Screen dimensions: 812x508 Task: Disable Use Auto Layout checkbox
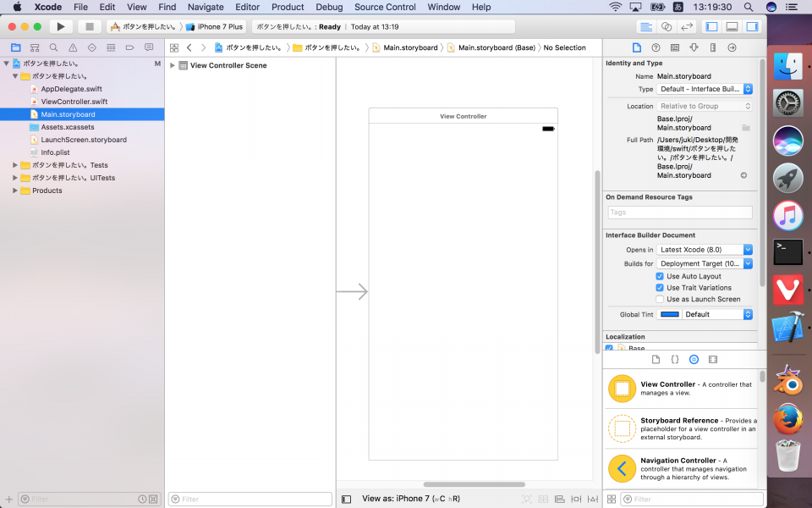pos(660,276)
